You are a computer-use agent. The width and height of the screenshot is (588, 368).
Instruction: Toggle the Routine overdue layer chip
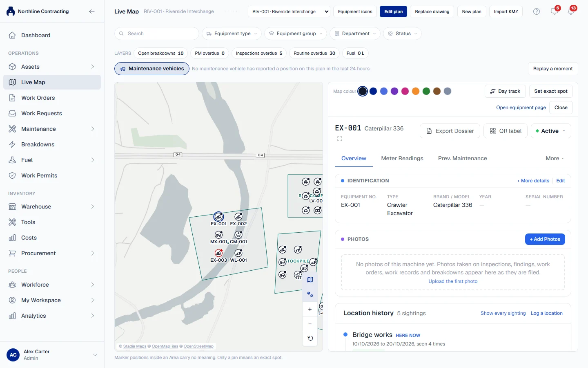pyautogui.click(x=314, y=53)
